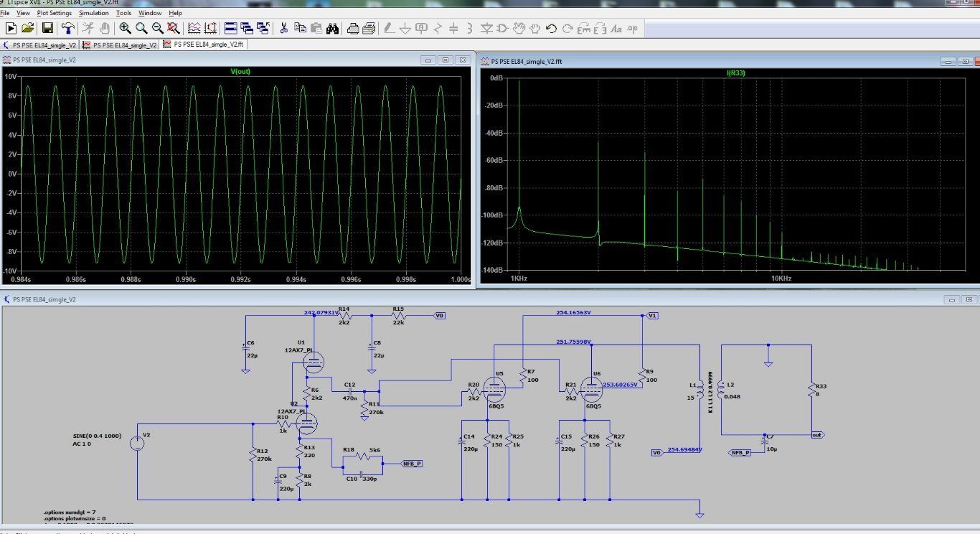Screen dimensions: 980x534
Task: Click the Print icon in the toolbar
Action: 369,28
